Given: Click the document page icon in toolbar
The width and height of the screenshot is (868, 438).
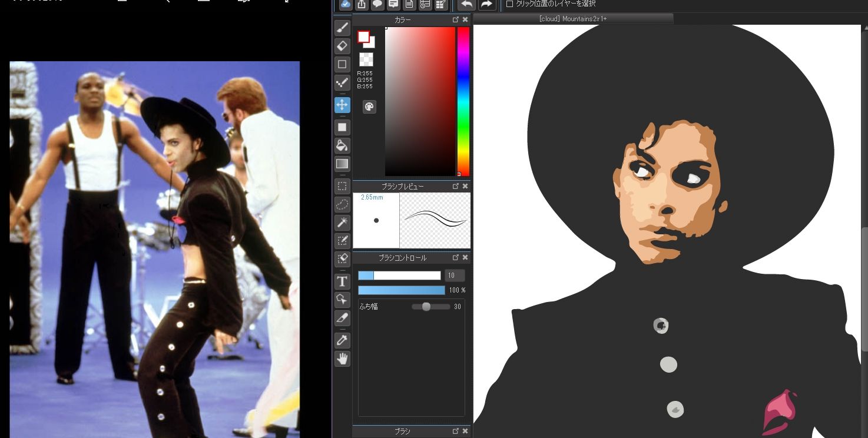Looking at the screenshot, I should coord(409,5).
